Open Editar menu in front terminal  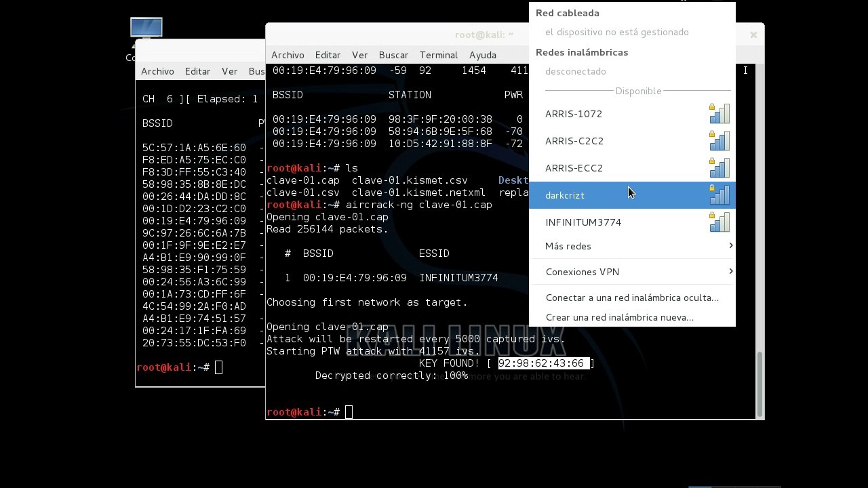(328, 55)
